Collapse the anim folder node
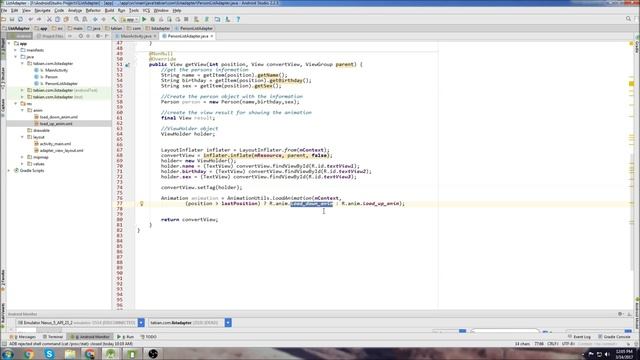 (23, 110)
